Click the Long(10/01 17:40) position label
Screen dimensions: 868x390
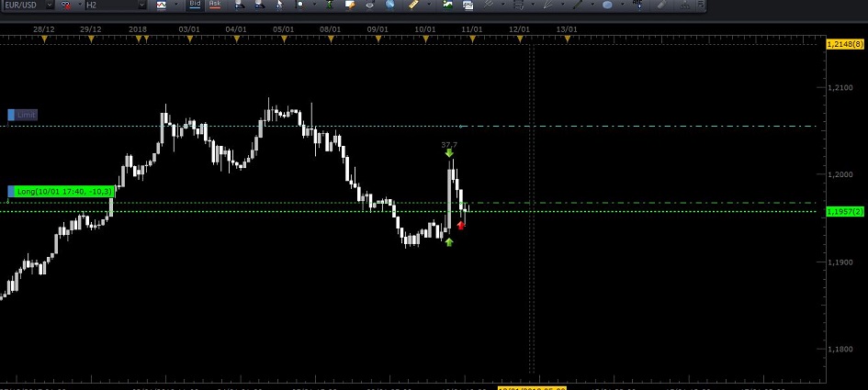coord(62,191)
